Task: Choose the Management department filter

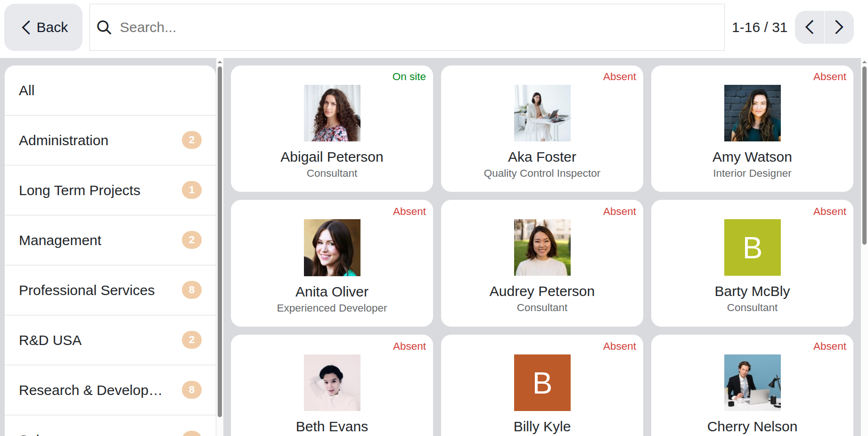Action: click(110, 240)
